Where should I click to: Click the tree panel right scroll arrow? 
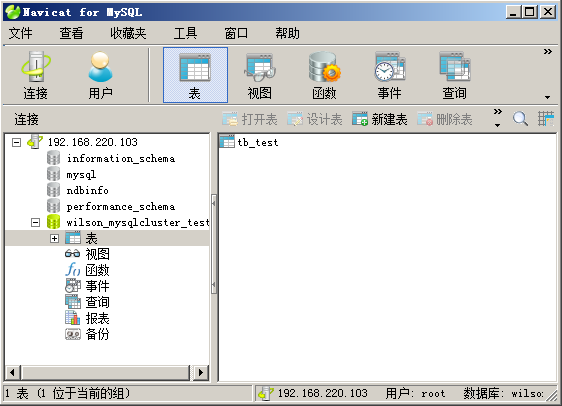[x=201, y=372]
